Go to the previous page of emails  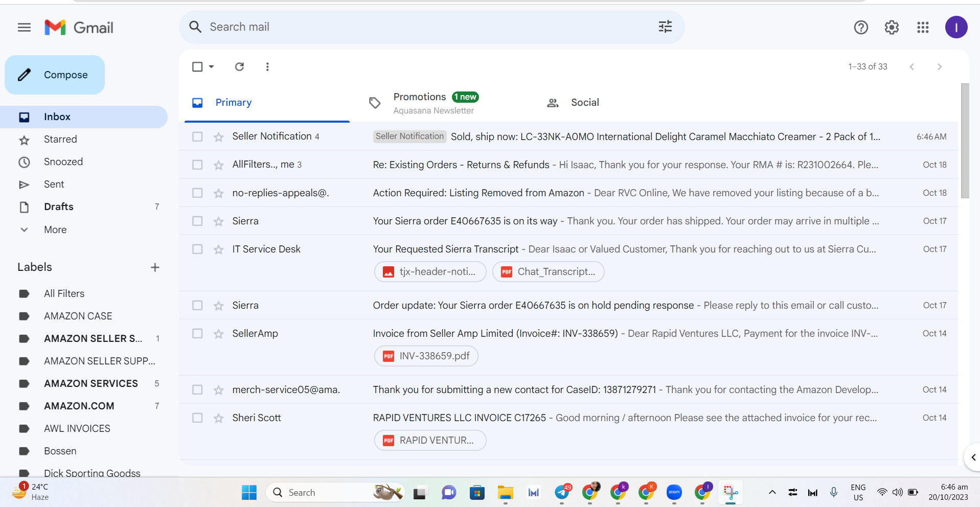(911, 67)
